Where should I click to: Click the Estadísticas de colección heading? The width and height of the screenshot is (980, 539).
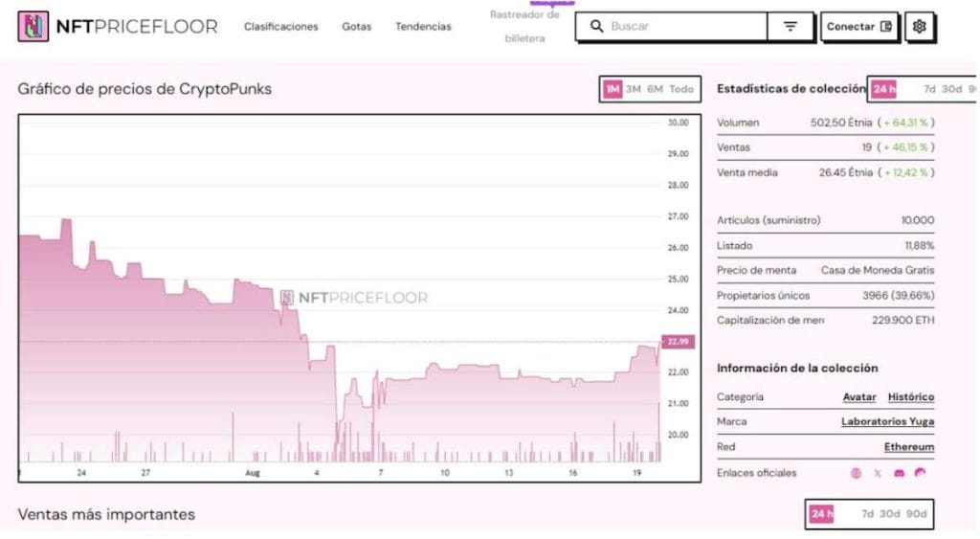click(x=791, y=89)
